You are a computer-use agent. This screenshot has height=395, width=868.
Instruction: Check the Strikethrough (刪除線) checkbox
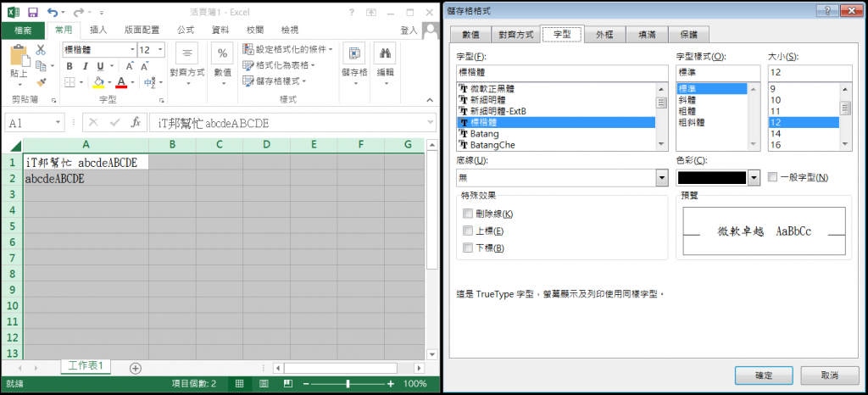[x=468, y=214]
